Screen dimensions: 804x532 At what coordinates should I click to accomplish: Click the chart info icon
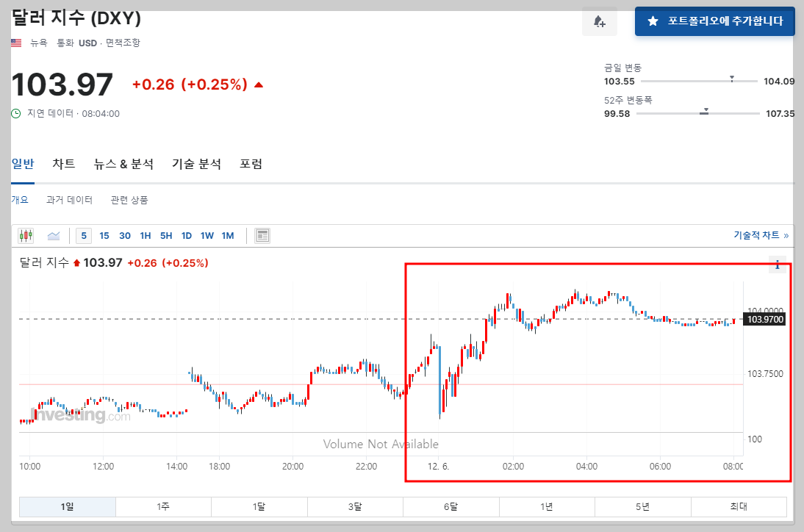[777, 265]
